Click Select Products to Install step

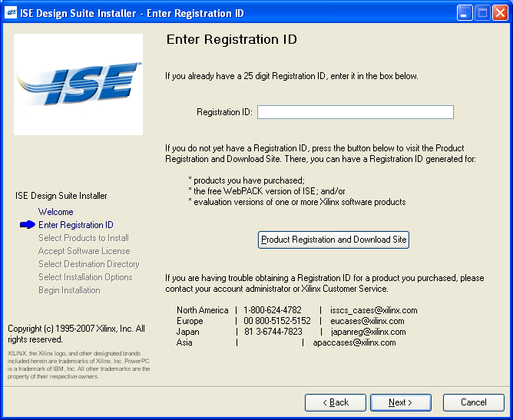point(84,238)
